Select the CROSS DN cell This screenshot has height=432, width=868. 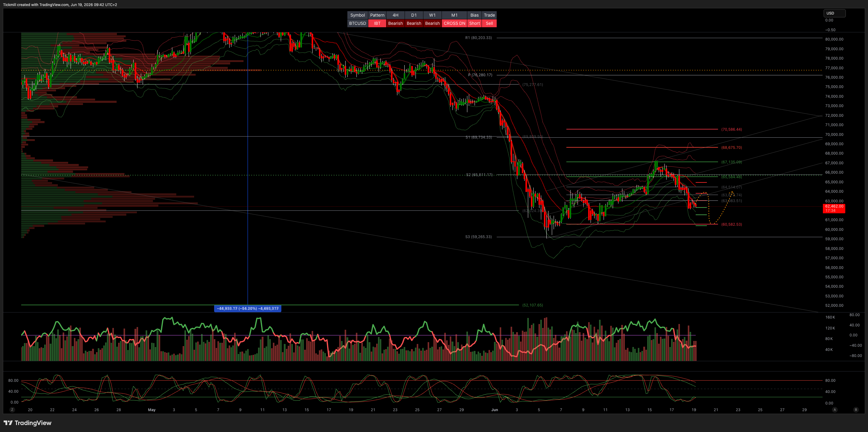point(454,23)
